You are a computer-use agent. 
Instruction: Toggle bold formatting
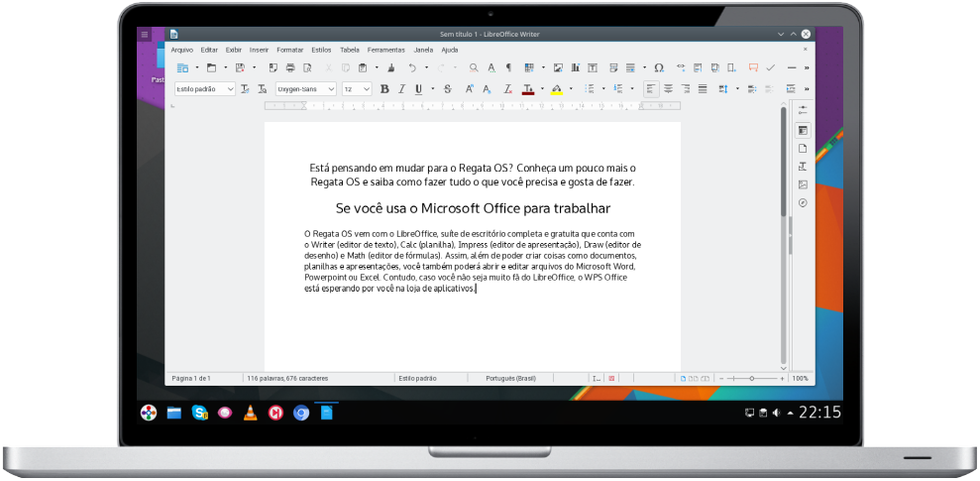tap(384, 89)
